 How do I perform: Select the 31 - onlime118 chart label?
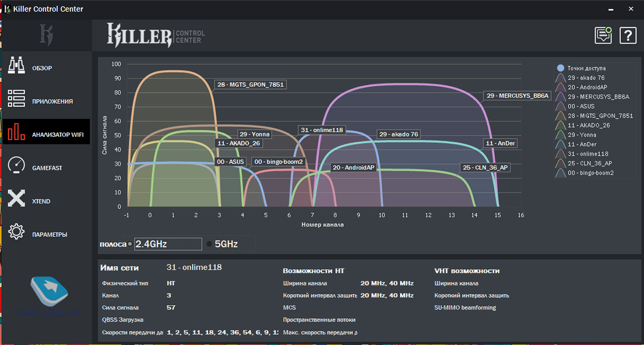pyautogui.click(x=322, y=130)
